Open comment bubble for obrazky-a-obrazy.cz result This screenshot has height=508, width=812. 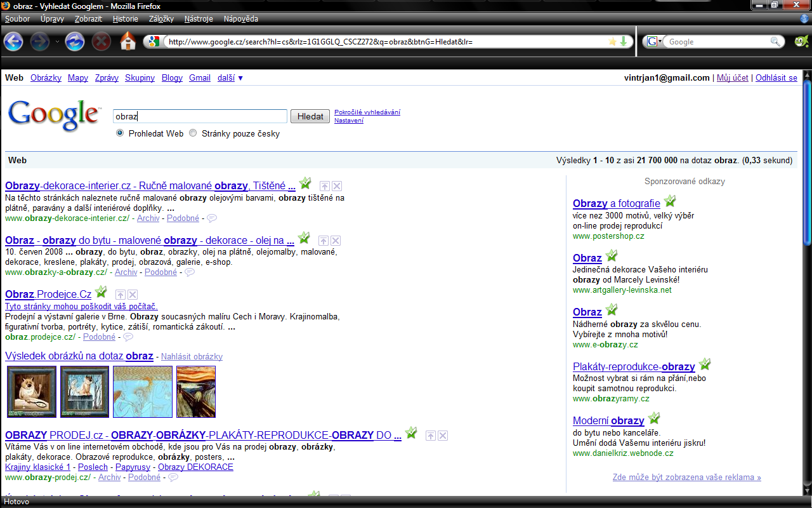(190, 272)
